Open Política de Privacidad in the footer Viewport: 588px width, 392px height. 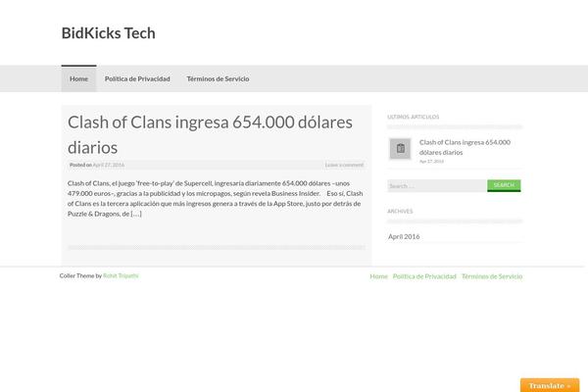click(424, 276)
